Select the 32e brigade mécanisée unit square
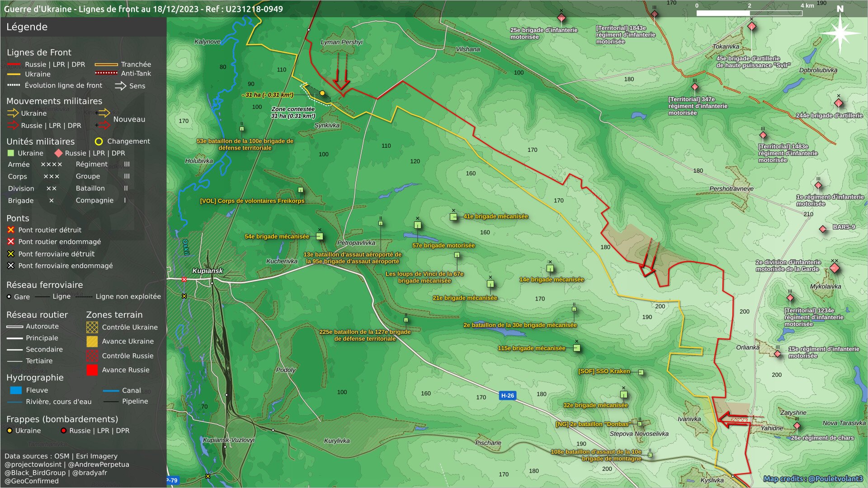868x488 pixels. (624, 394)
